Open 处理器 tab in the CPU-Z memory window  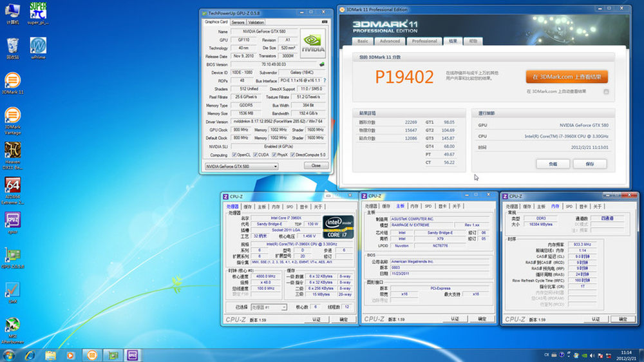(512, 206)
